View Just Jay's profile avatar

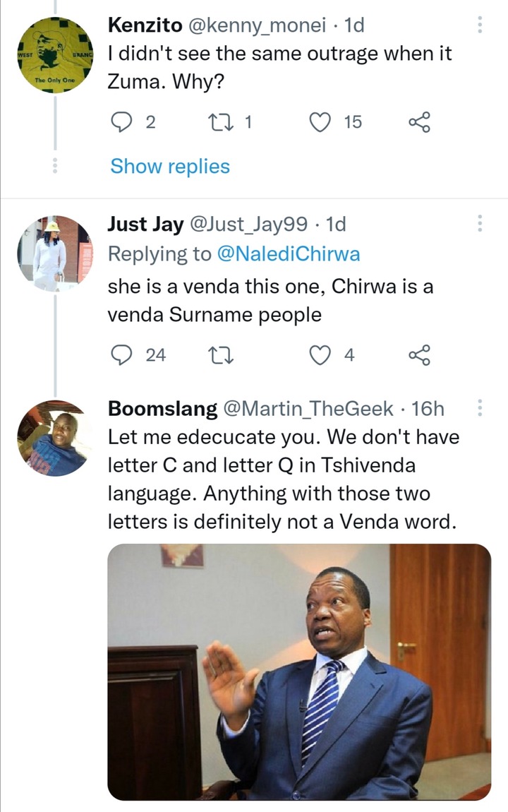55,253
